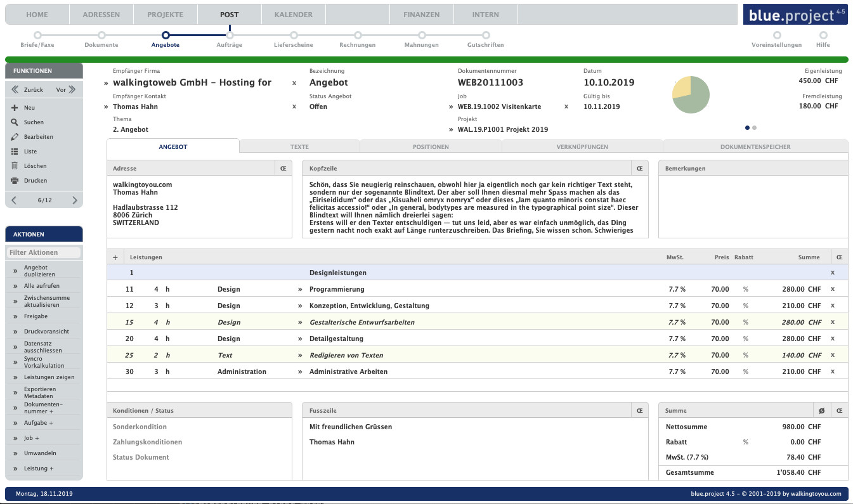Expand the Kopfzeile text via its Œ button
The height and width of the screenshot is (504, 853).
639,169
